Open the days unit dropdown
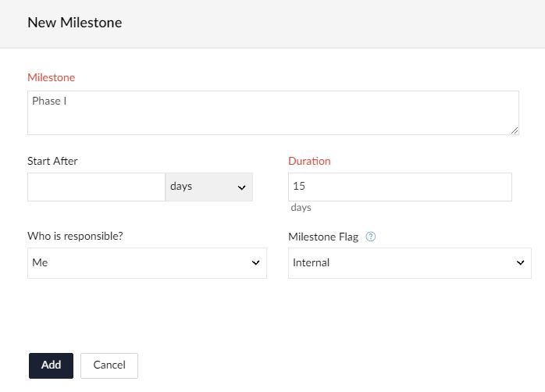This screenshot has height=392, width=545. [208, 187]
